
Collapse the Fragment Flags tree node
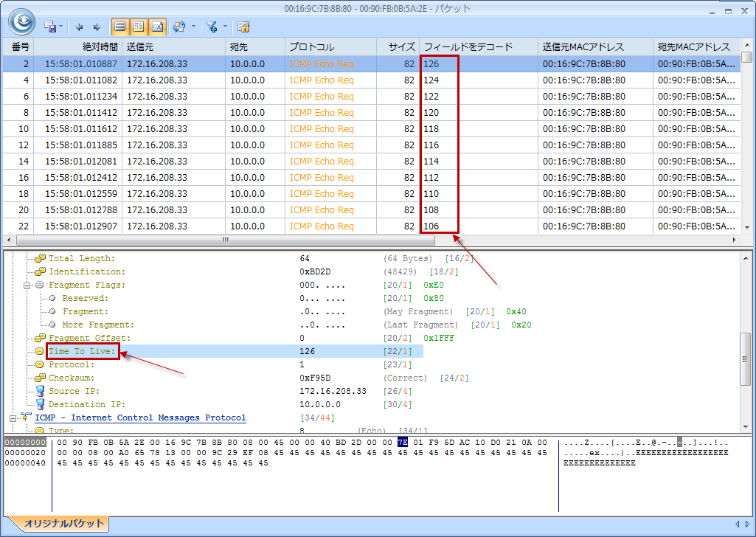[28, 285]
